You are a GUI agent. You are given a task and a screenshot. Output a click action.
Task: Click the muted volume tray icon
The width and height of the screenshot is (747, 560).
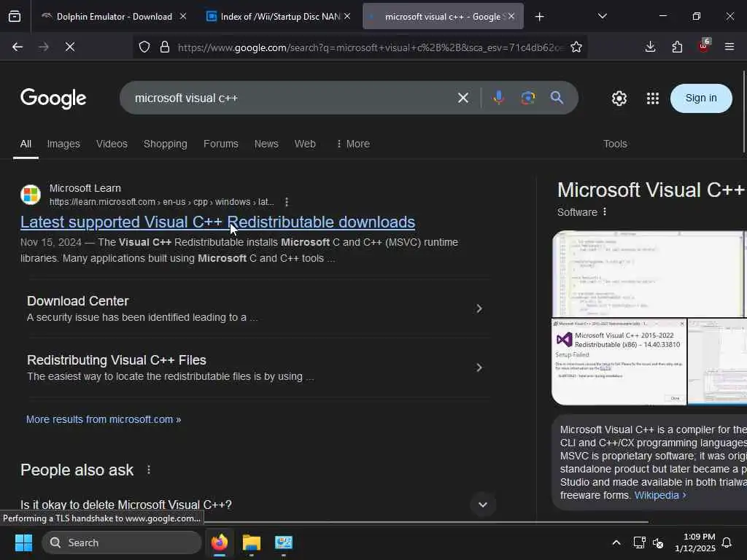(658, 542)
